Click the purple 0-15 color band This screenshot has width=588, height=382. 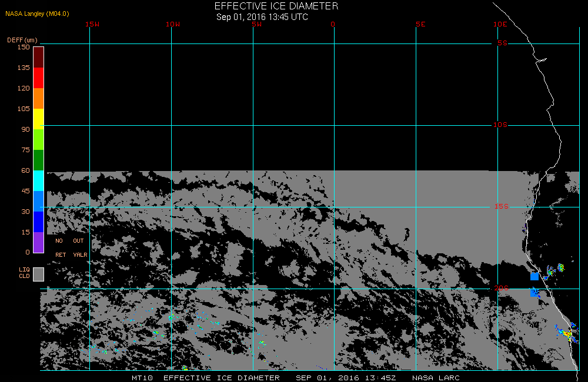click(39, 243)
